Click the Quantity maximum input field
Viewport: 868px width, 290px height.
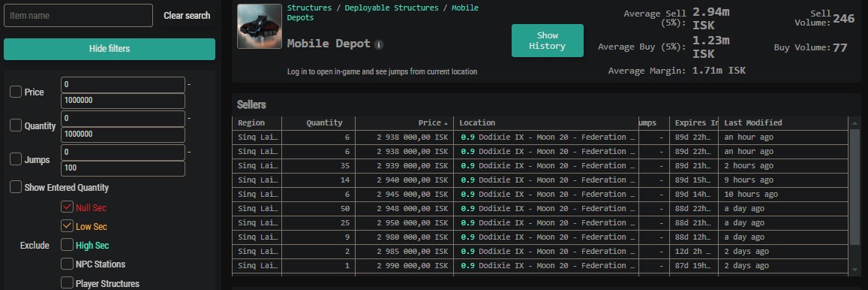123,134
